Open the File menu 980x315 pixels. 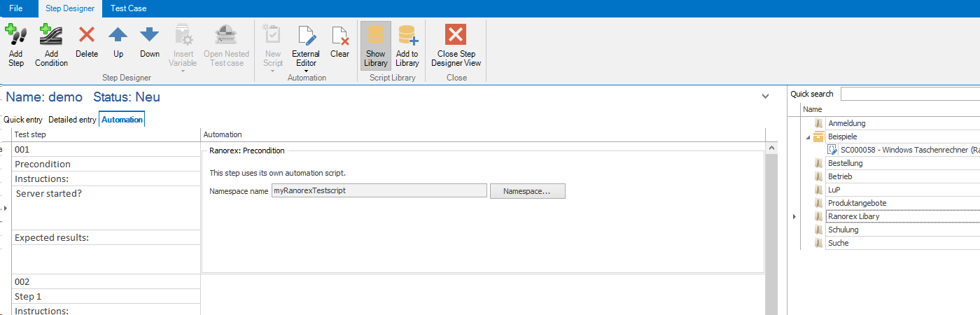pos(16,8)
